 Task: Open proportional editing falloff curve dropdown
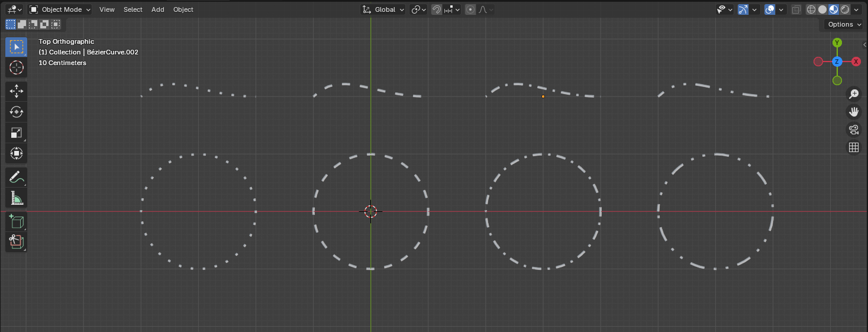pyautogui.click(x=486, y=9)
